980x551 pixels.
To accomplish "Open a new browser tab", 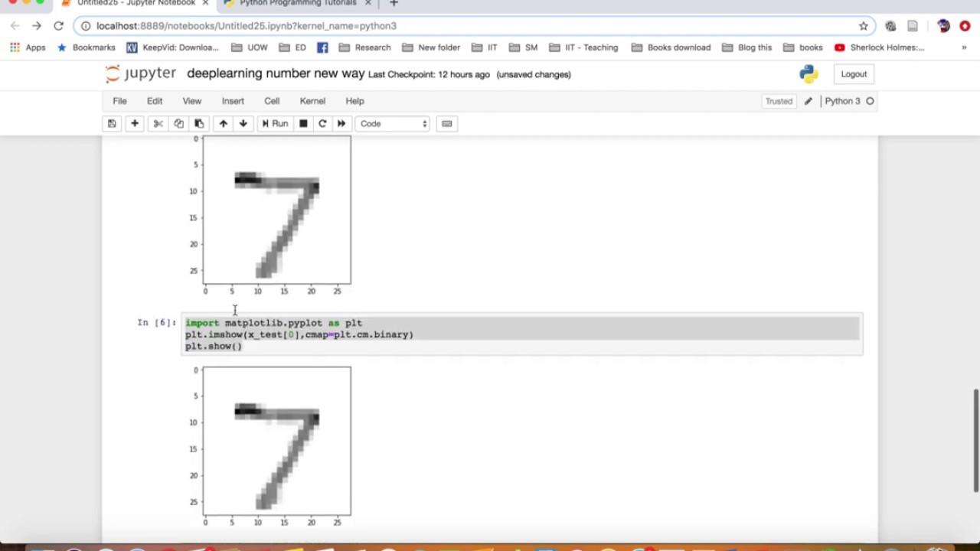I will pos(394,4).
